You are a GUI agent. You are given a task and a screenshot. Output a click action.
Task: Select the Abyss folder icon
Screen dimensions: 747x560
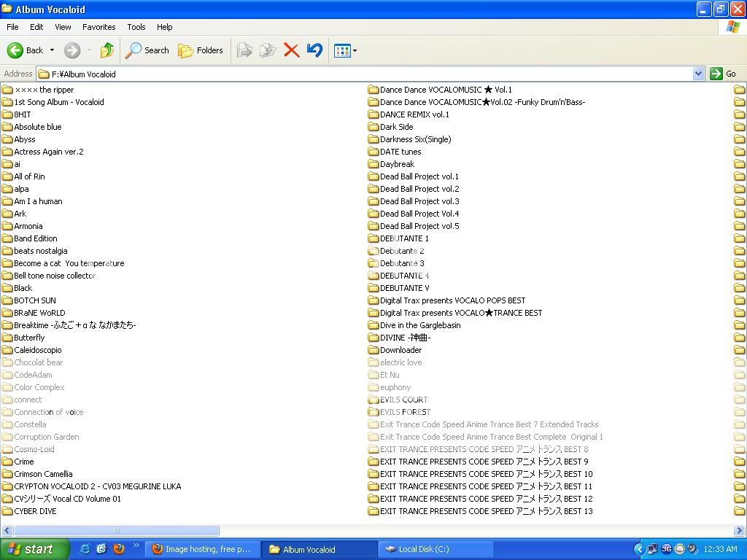pyautogui.click(x=7, y=139)
